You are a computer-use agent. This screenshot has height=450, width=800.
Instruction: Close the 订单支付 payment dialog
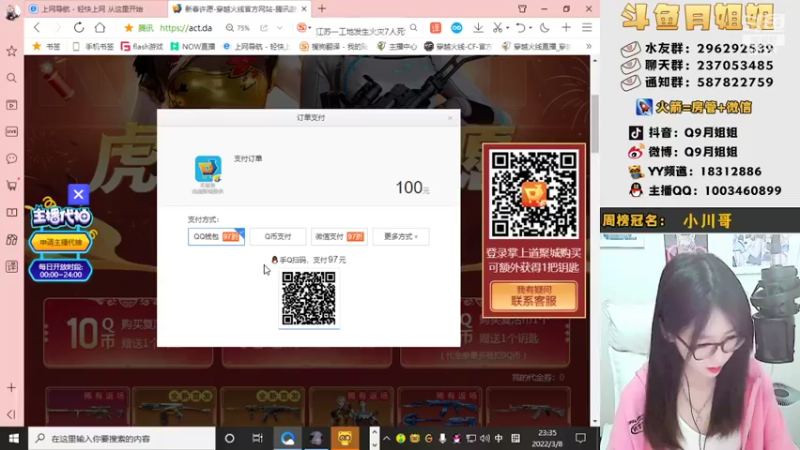tap(450, 118)
